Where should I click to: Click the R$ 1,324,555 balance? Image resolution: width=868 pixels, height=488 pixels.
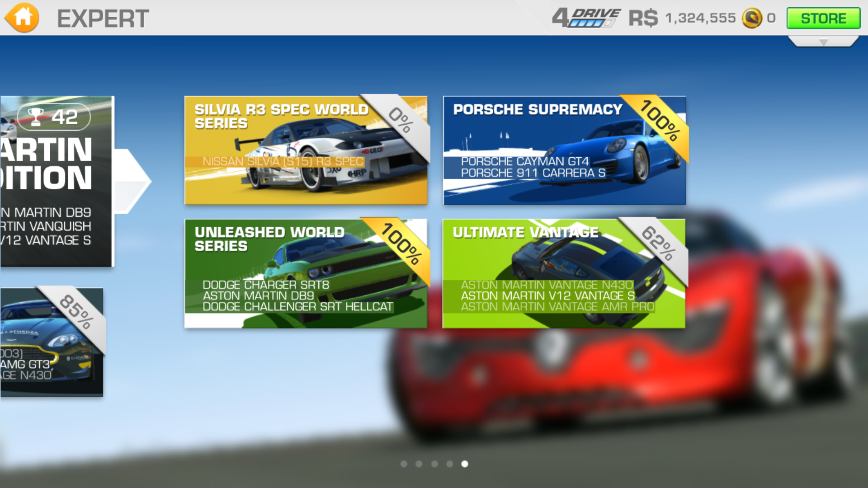[x=700, y=19]
